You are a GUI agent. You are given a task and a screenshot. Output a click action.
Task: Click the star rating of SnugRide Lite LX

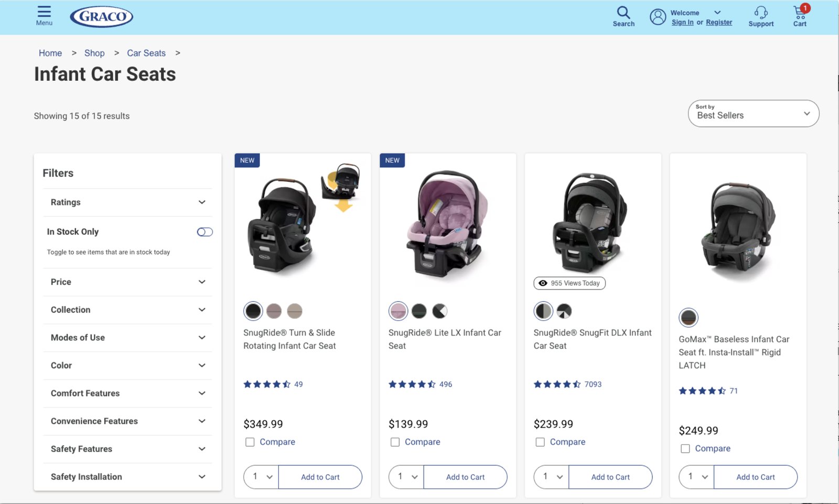(412, 384)
